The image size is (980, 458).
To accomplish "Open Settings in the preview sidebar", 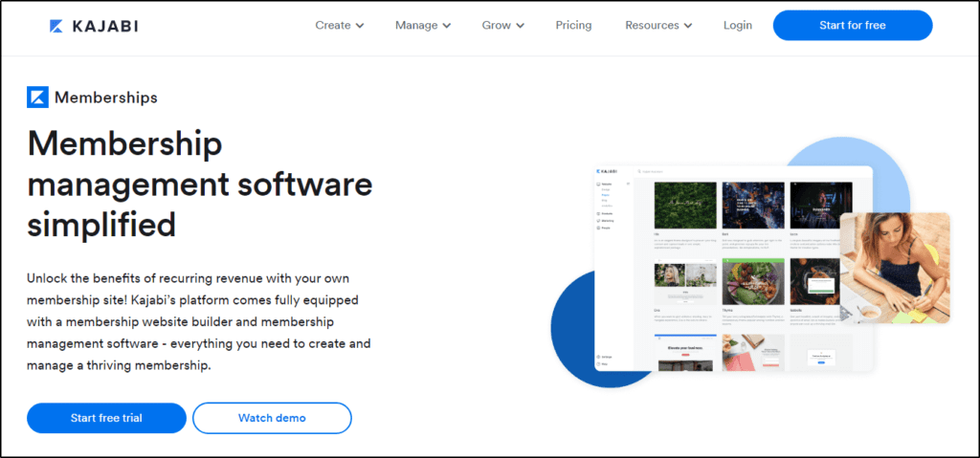I will point(605,356).
